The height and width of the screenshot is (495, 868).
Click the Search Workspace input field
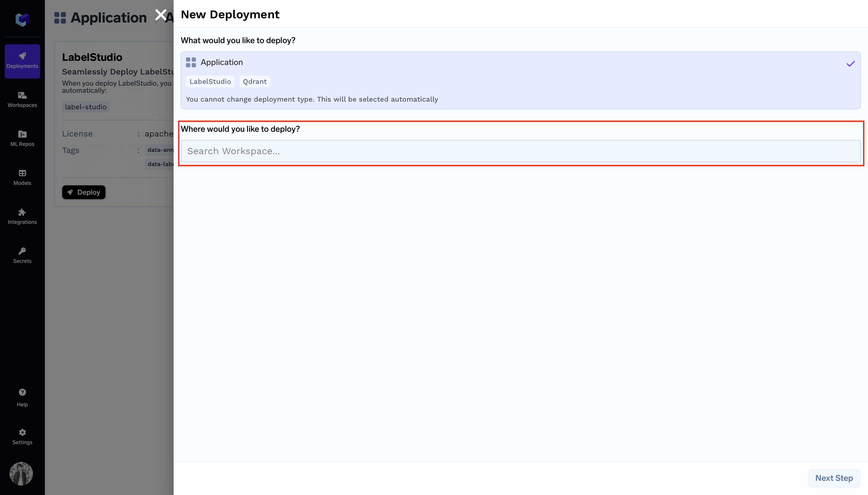(x=521, y=151)
